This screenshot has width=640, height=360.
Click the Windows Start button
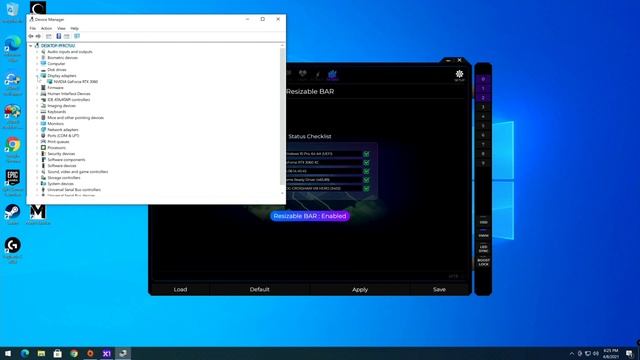(8, 353)
